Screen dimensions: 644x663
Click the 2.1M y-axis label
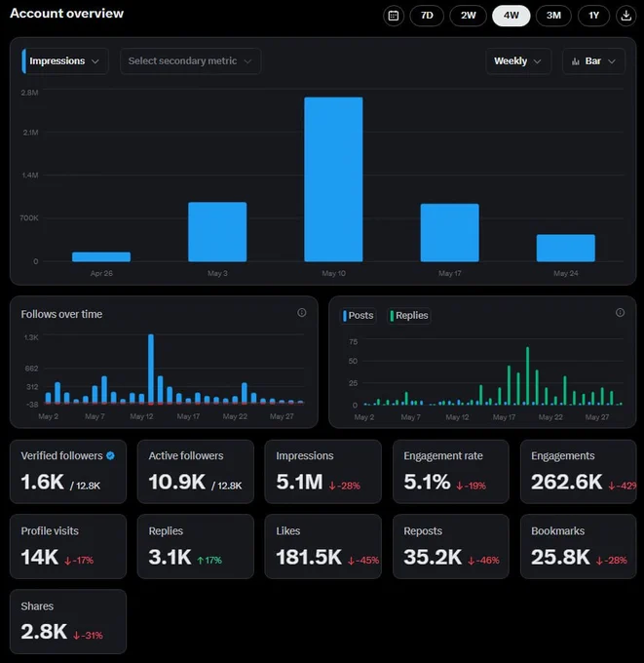(30, 133)
